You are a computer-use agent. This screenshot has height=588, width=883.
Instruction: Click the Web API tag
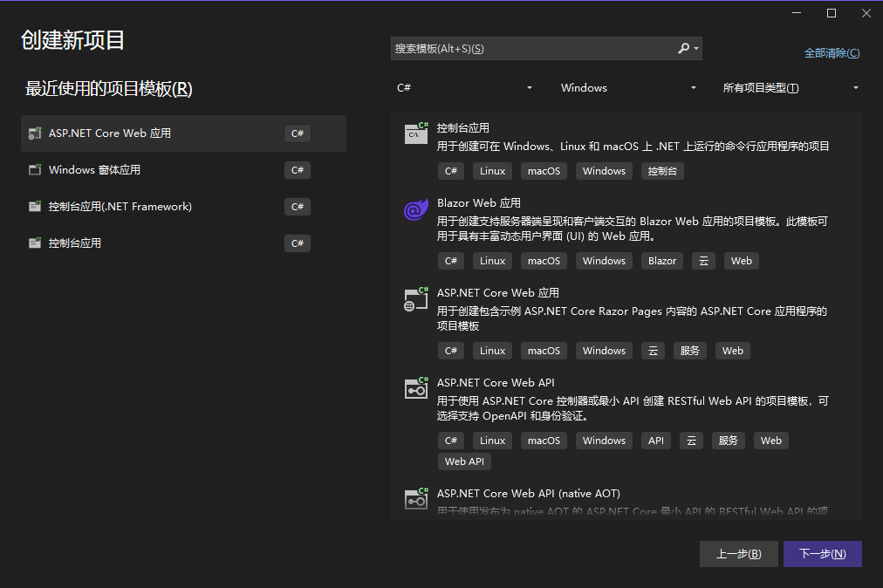(x=464, y=462)
